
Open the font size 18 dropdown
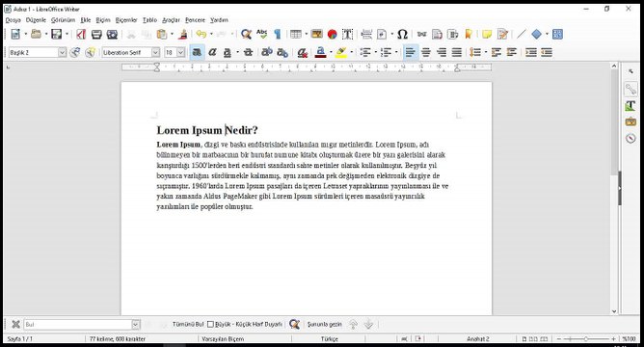[180, 53]
